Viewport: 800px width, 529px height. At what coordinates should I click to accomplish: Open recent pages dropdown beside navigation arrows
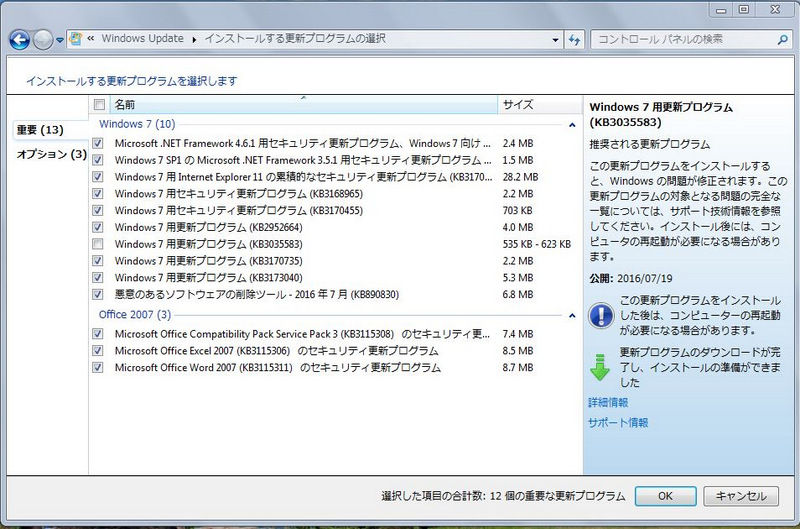[60, 40]
